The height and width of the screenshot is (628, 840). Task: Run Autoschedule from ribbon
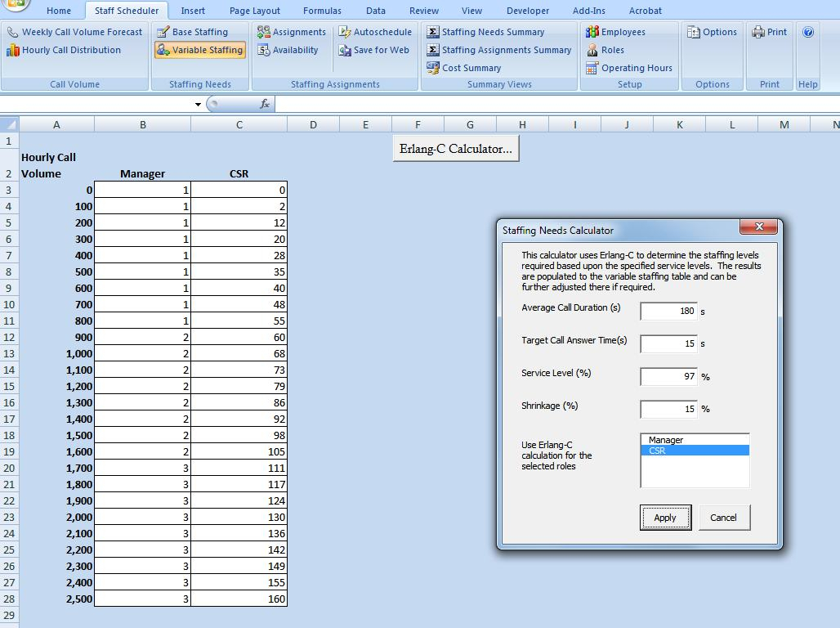point(375,32)
